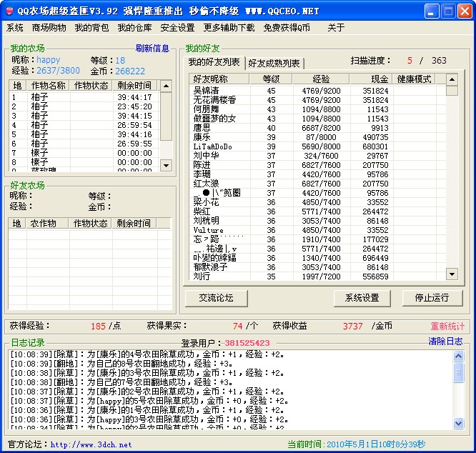Select friend 康乐 in the list
The image size is (476, 453).
[x=317, y=137]
